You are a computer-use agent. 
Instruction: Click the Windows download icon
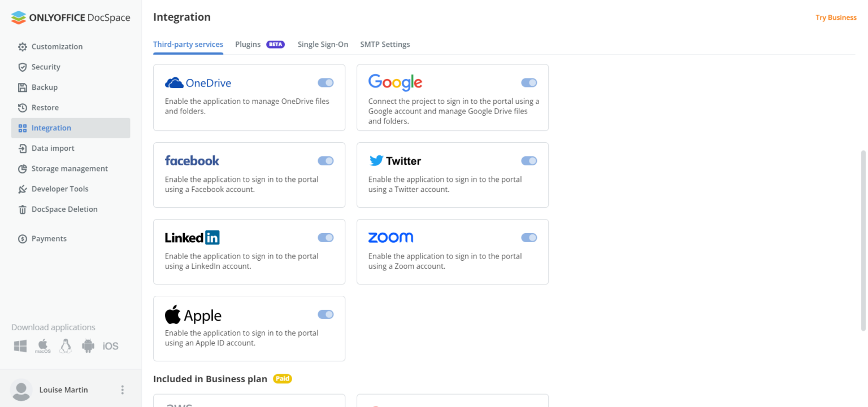(20, 346)
